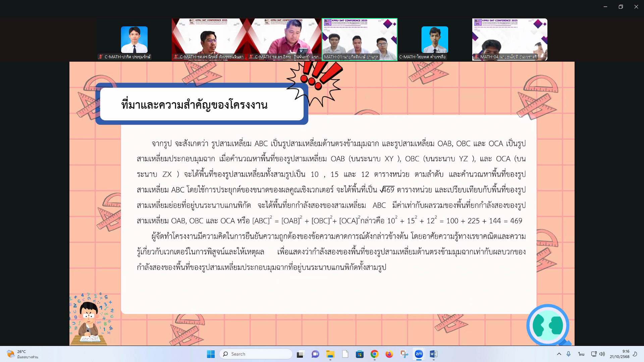644x362 pixels.
Task: Click the Task View icon
Action: (x=300, y=354)
